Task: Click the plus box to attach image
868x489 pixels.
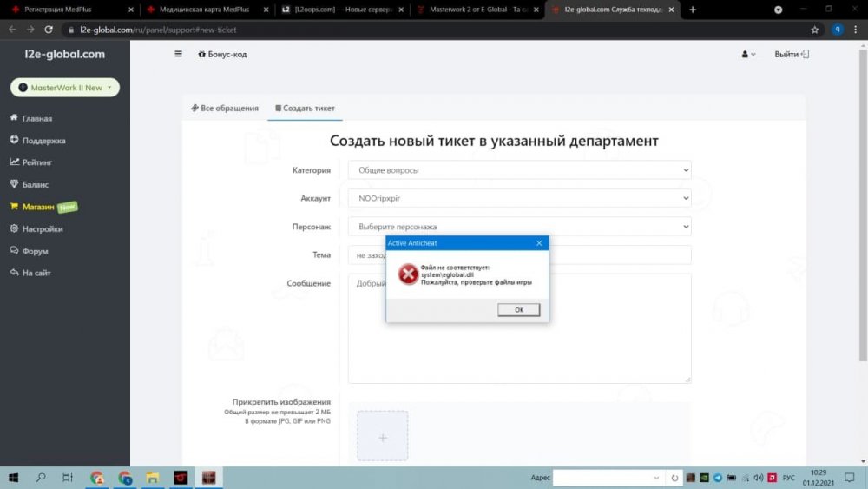Action: 383,437
